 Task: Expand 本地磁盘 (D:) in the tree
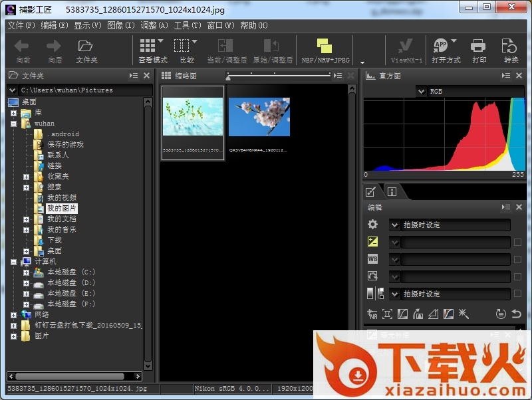click(26, 283)
